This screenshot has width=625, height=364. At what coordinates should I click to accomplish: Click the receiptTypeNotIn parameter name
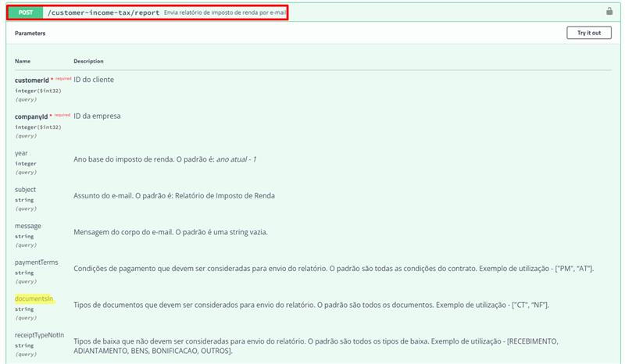[40, 335]
